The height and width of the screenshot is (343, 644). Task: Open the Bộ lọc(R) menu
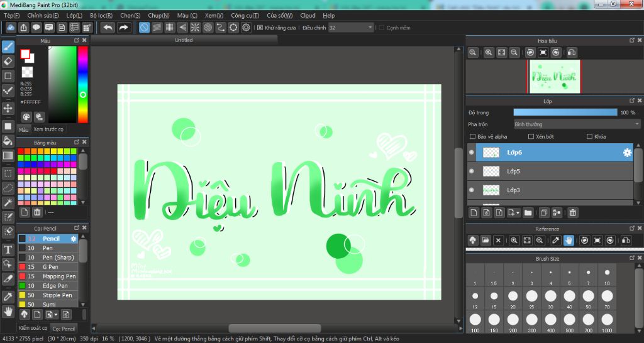click(101, 16)
